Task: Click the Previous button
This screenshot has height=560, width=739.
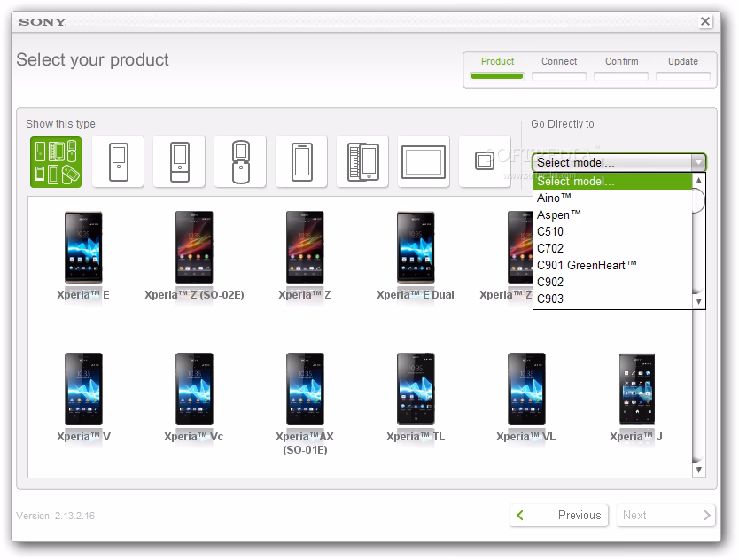Action: [x=558, y=515]
